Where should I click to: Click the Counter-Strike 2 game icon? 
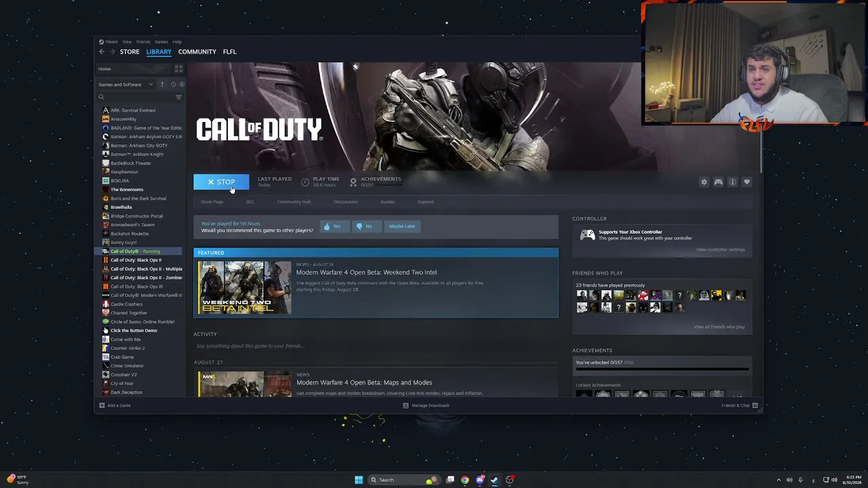click(105, 348)
